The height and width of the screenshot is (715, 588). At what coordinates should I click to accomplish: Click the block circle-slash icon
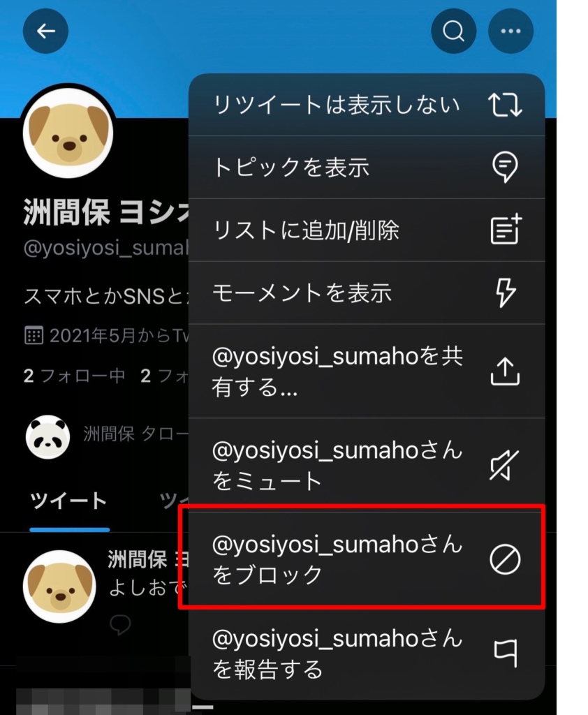point(505,559)
